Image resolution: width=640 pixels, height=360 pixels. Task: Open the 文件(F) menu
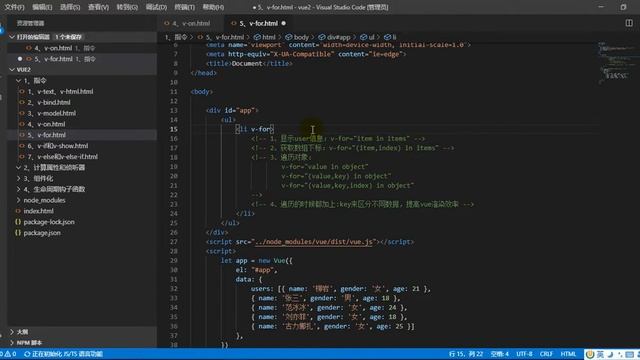pyautogui.click(x=14, y=7)
